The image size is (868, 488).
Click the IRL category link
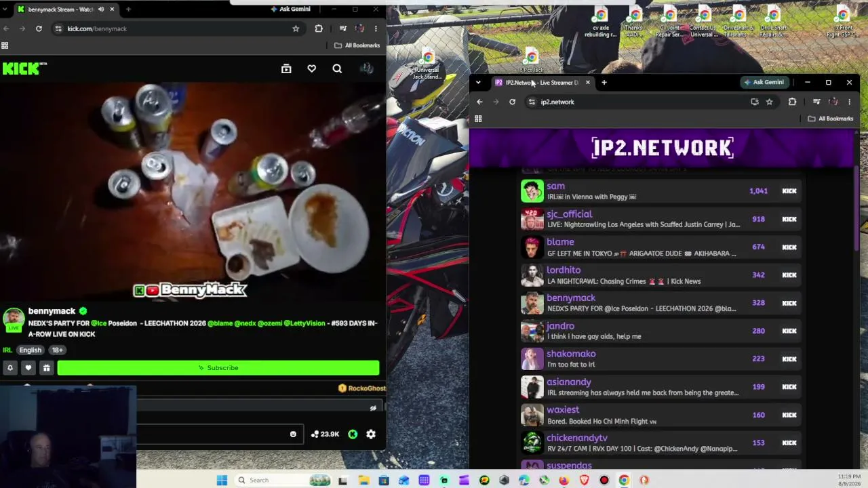(7, 350)
